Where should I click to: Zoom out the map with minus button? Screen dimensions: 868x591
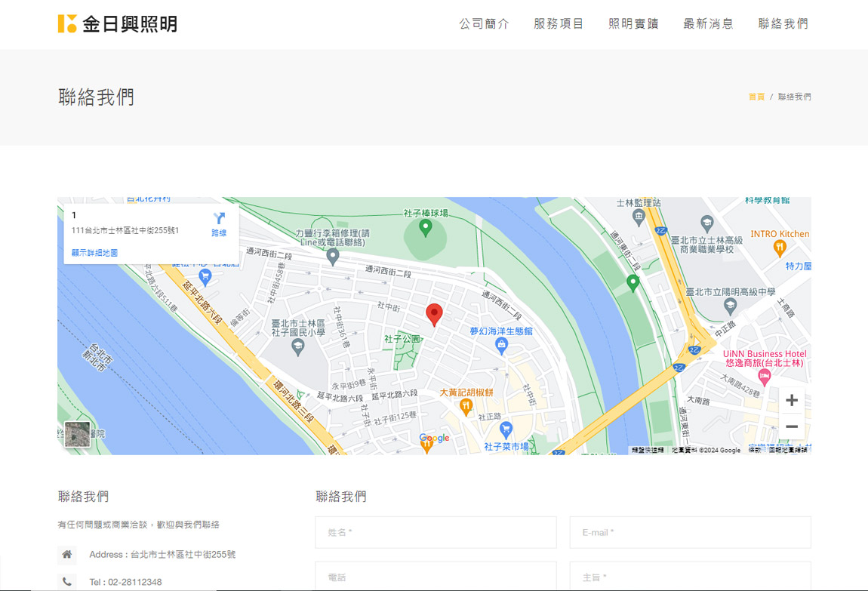(x=791, y=427)
